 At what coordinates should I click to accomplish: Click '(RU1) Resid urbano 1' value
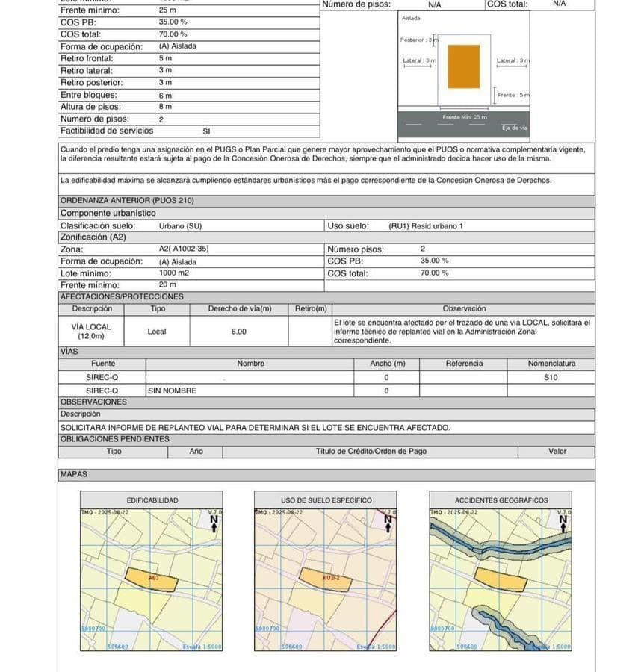tap(426, 226)
